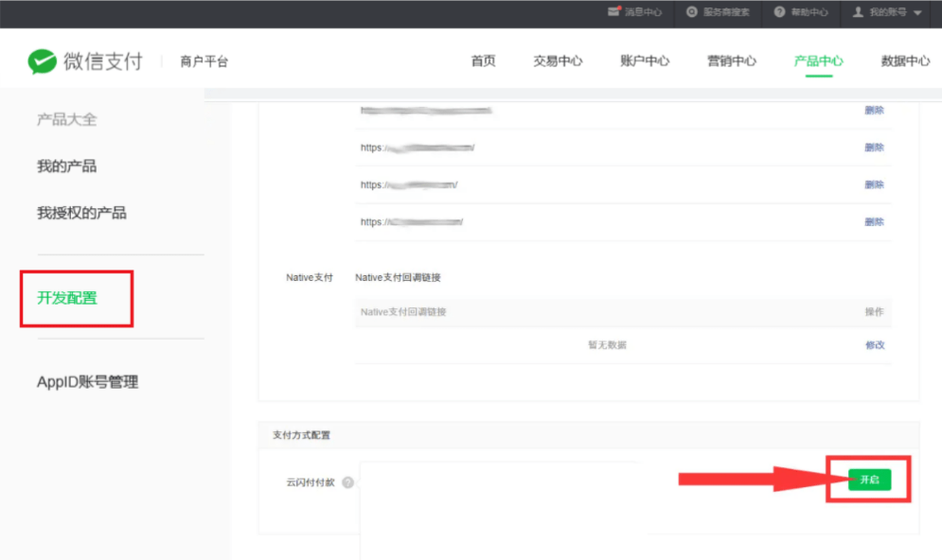Image resolution: width=942 pixels, height=560 pixels.
Task: Click 删除 on the last https row
Action: coord(874,222)
